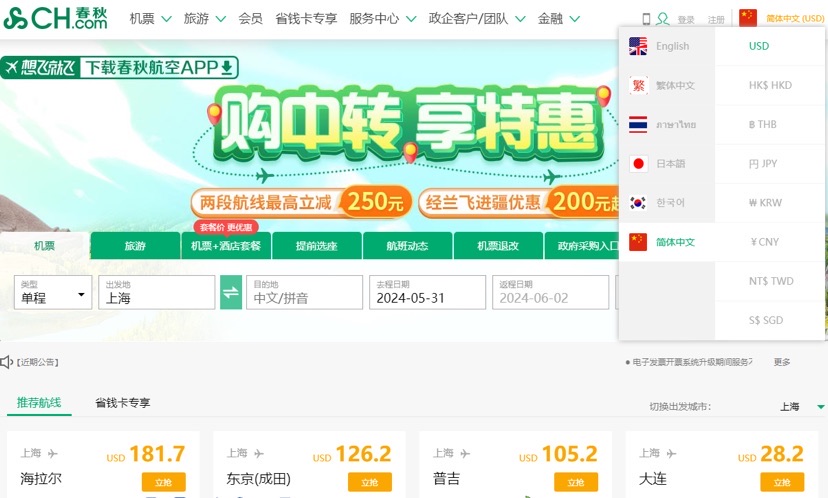The image size is (828, 498).
Task: Open the 返程日期 return date field
Action: point(550,292)
